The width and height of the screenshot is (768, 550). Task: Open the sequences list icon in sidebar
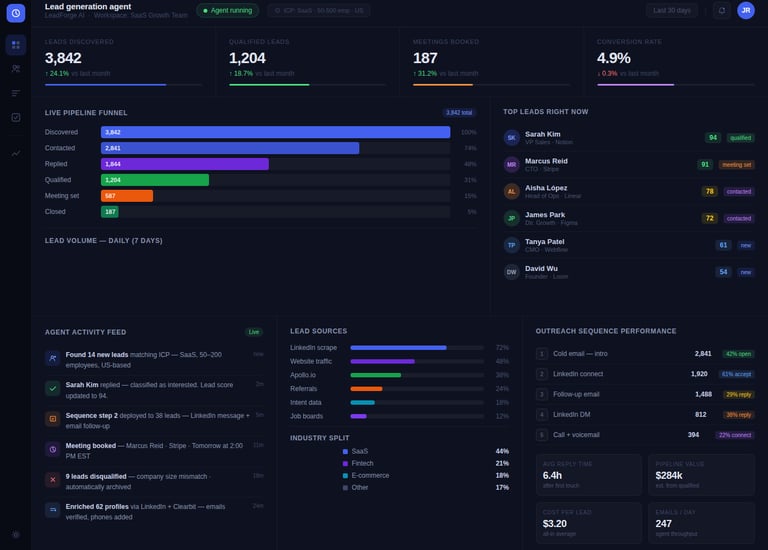(x=16, y=93)
